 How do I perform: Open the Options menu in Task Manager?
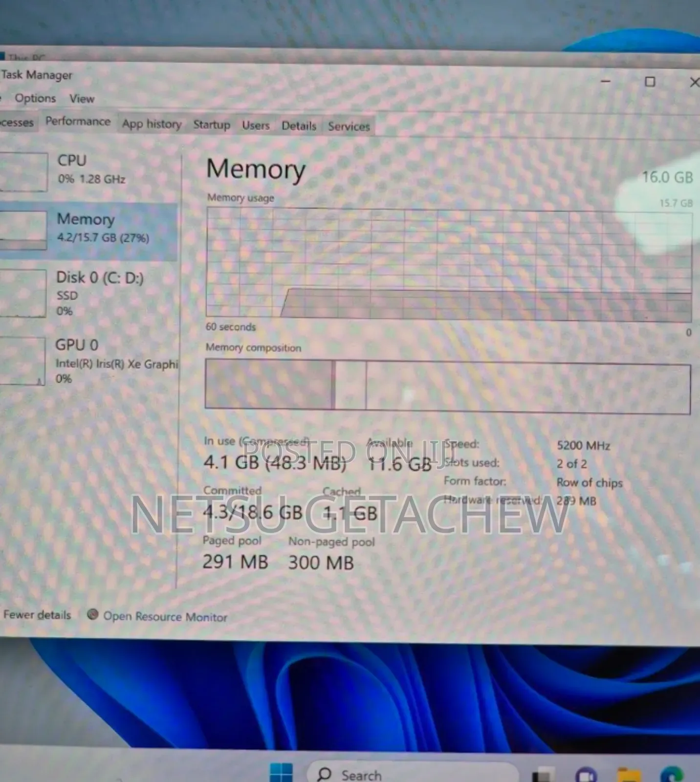pyautogui.click(x=35, y=98)
